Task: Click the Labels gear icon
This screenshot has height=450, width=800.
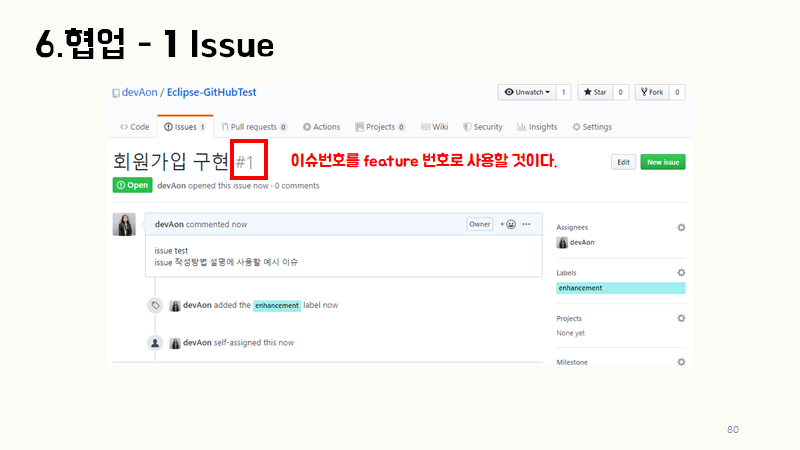Action: [681, 272]
